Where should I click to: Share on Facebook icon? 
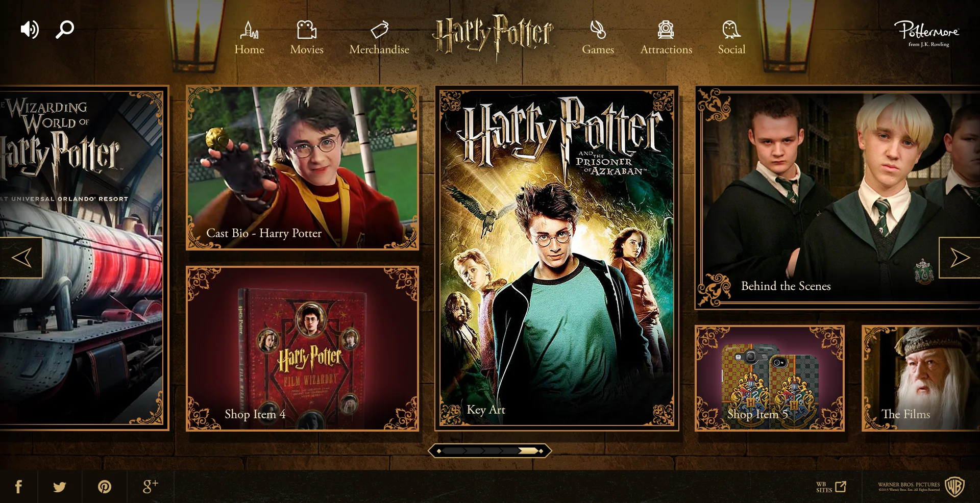18,487
